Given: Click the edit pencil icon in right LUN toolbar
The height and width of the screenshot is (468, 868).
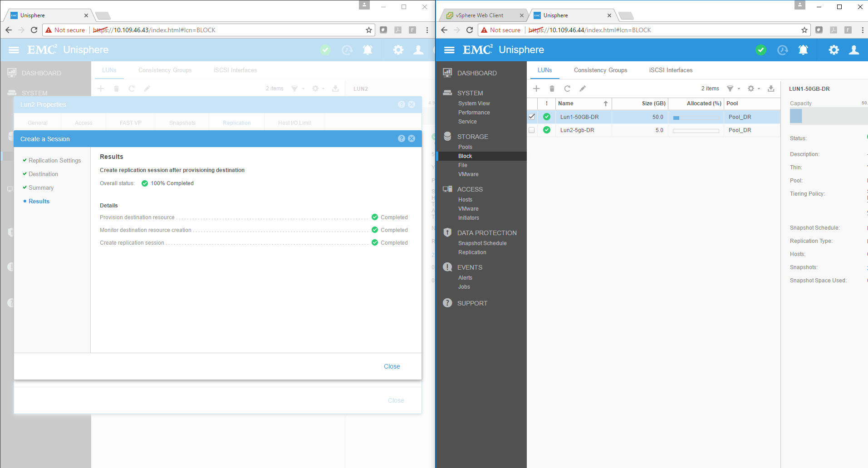Looking at the screenshot, I should (583, 89).
